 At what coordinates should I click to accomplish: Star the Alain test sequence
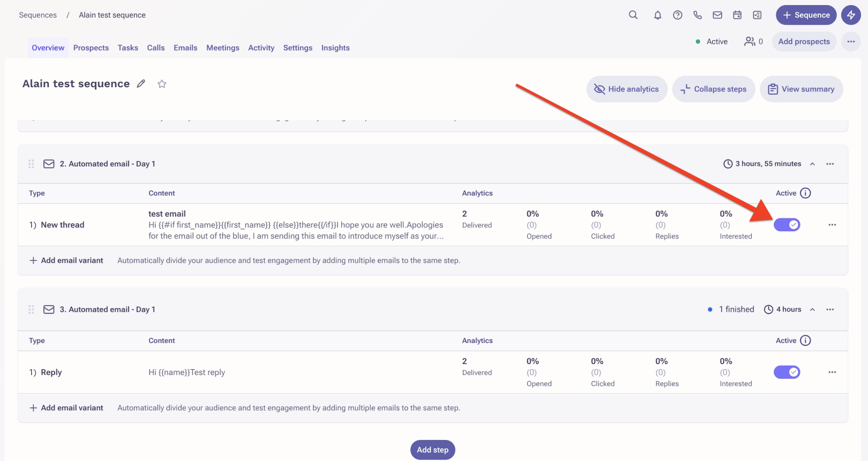tap(162, 84)
